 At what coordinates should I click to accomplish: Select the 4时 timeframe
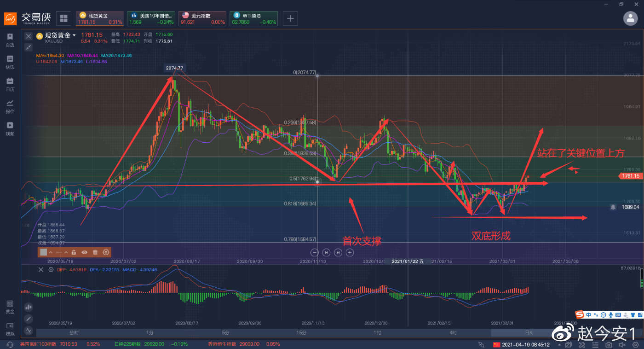pos(453,332)
